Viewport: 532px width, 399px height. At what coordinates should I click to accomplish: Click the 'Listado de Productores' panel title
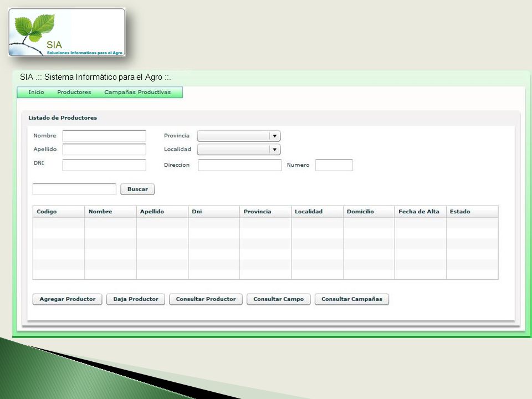[63, 117]
